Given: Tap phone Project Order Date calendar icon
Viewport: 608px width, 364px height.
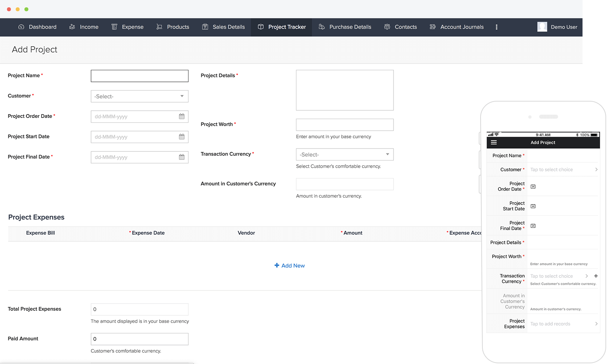Looking at the screenshot, I should [533, 186].
